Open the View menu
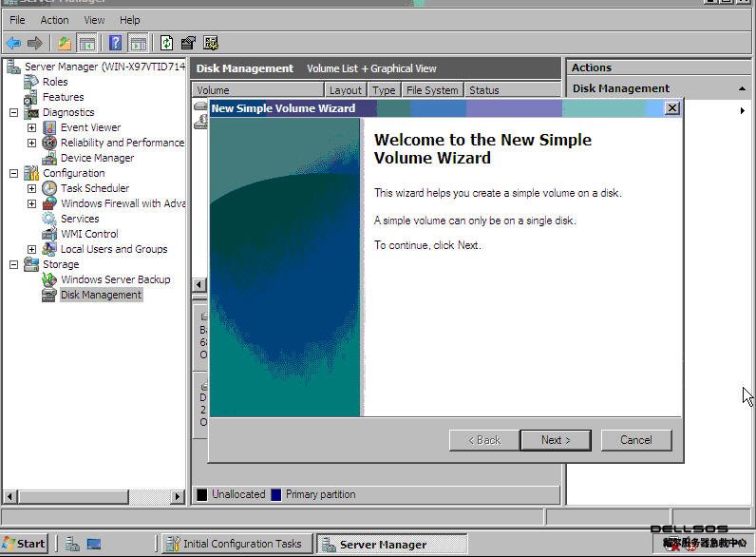 point(94,20)
